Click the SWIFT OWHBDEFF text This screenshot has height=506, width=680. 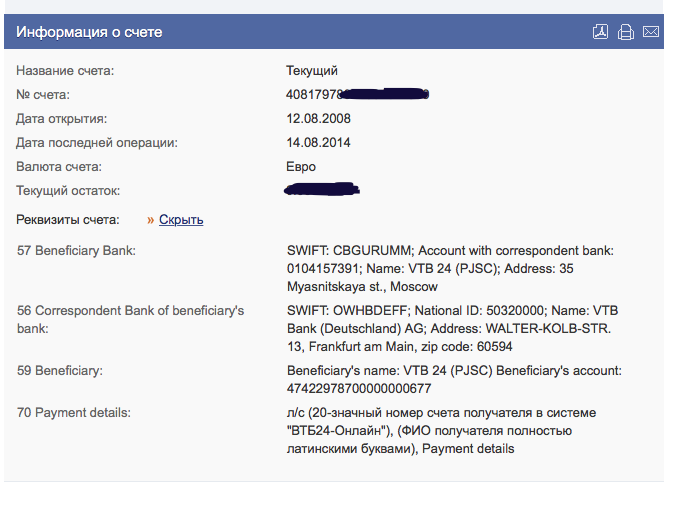pos(350,311)
